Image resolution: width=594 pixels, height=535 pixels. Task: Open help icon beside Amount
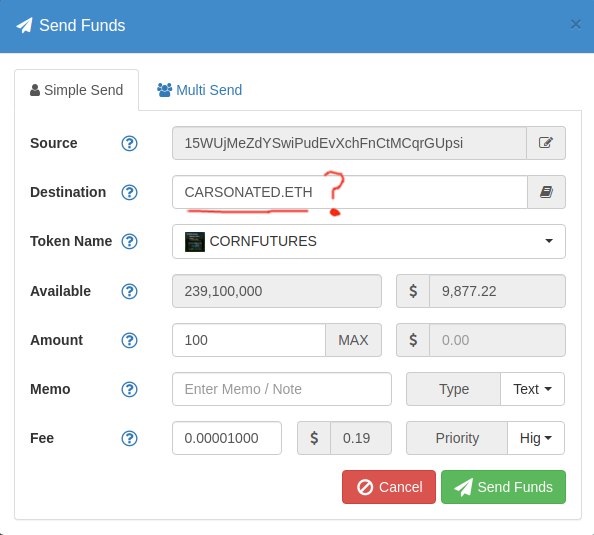(x=129, y=340)
